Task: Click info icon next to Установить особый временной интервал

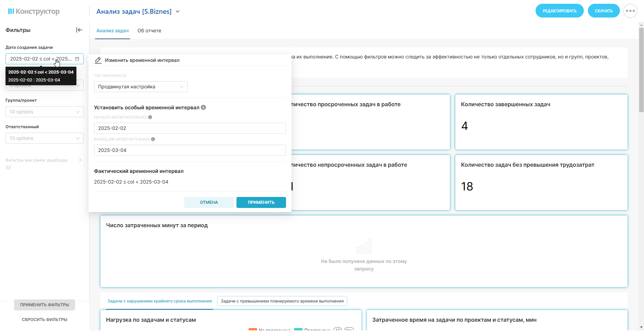Action: click(x=203, y=107)
